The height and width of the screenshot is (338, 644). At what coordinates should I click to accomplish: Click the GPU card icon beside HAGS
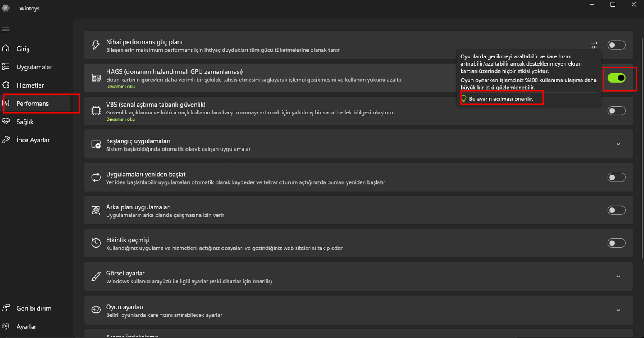pos(96,78)
